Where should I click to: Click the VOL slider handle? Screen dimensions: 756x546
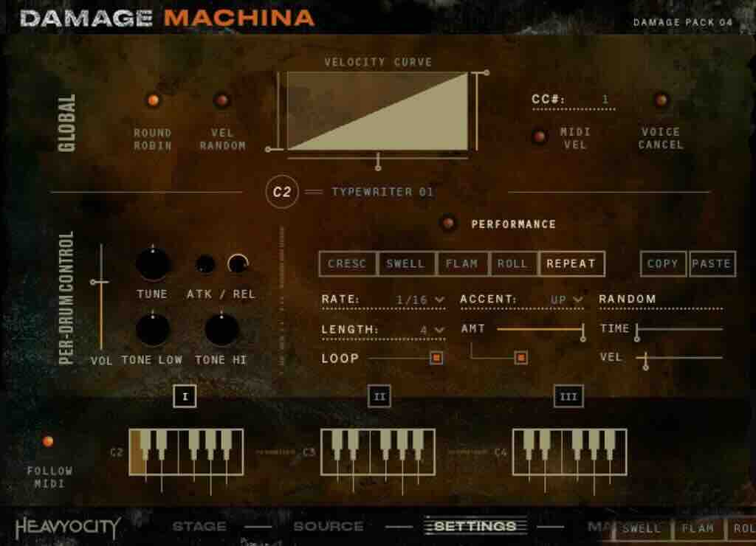[100, 282]
